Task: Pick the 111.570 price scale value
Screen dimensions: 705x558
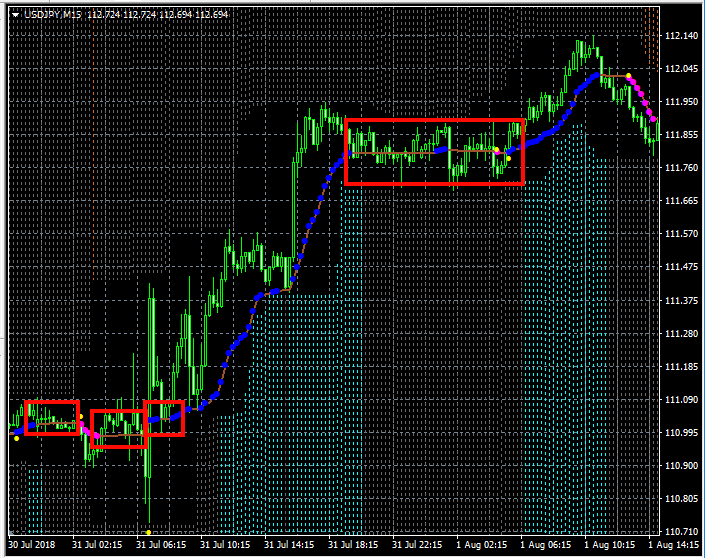Action: (682, 234)
